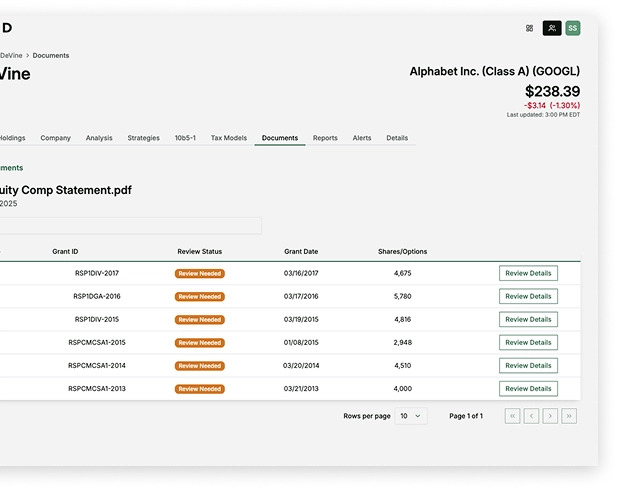This screenshot has height=490, width=618.
Task: Switch to the Analysis tab
Action: click(99, 138)
